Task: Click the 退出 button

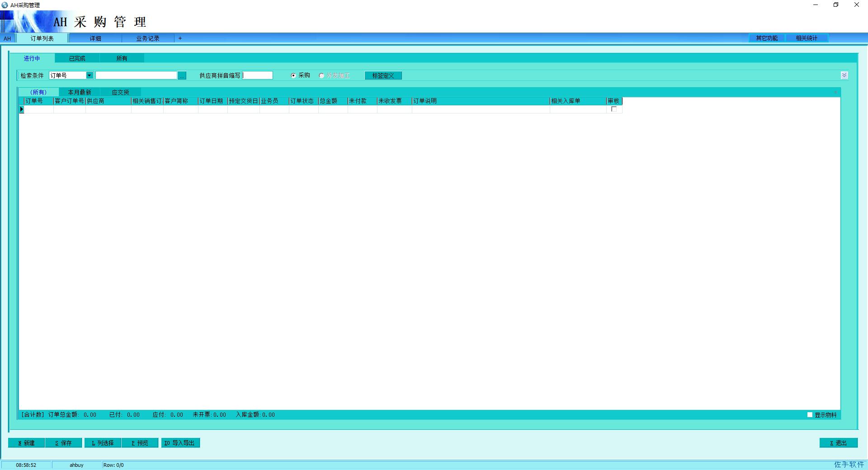Action: pos(838,443)
